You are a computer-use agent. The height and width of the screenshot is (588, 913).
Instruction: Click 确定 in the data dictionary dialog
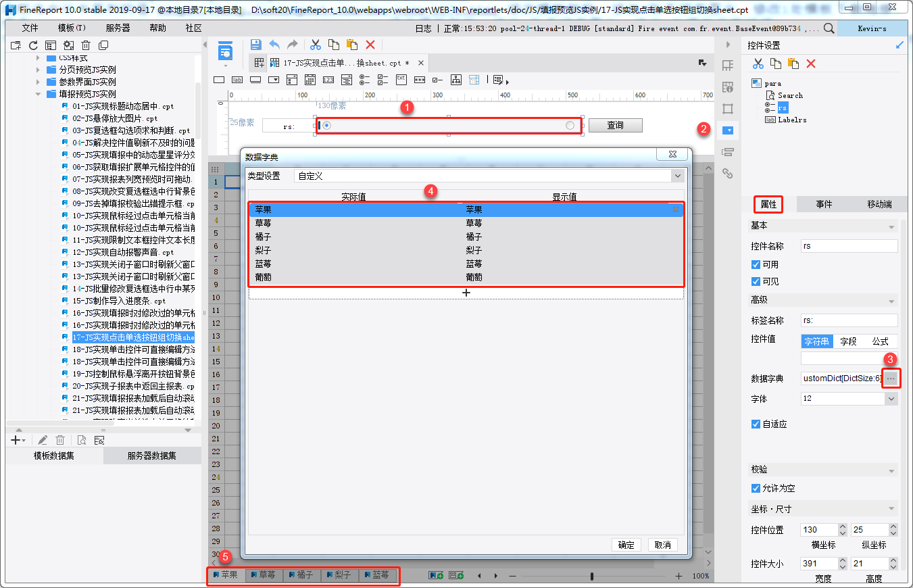point(626,545)
